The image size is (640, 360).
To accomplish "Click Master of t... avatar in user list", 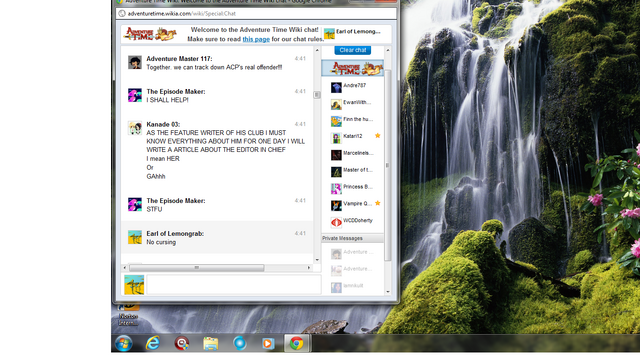I will [336, 172].
